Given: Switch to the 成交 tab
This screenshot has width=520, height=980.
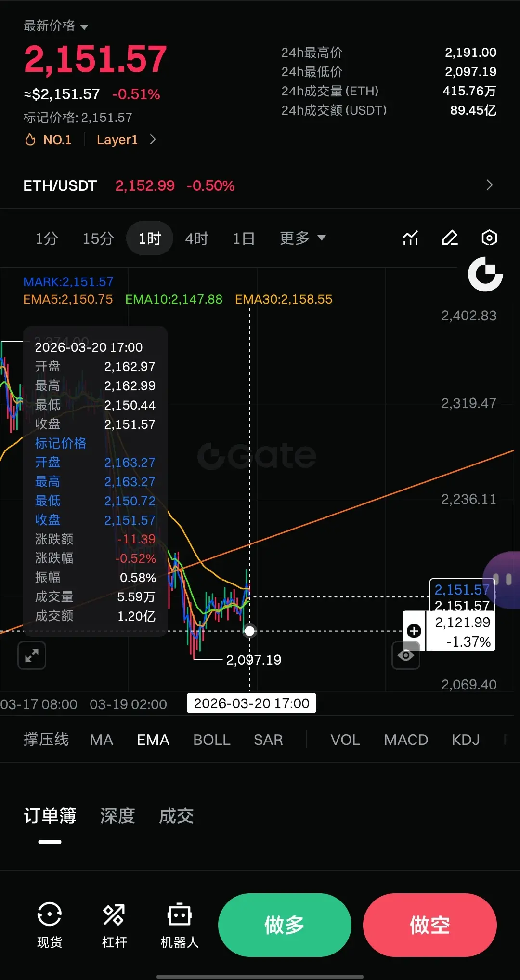Looking at the screenshot, I should click(x=176, y=816).
